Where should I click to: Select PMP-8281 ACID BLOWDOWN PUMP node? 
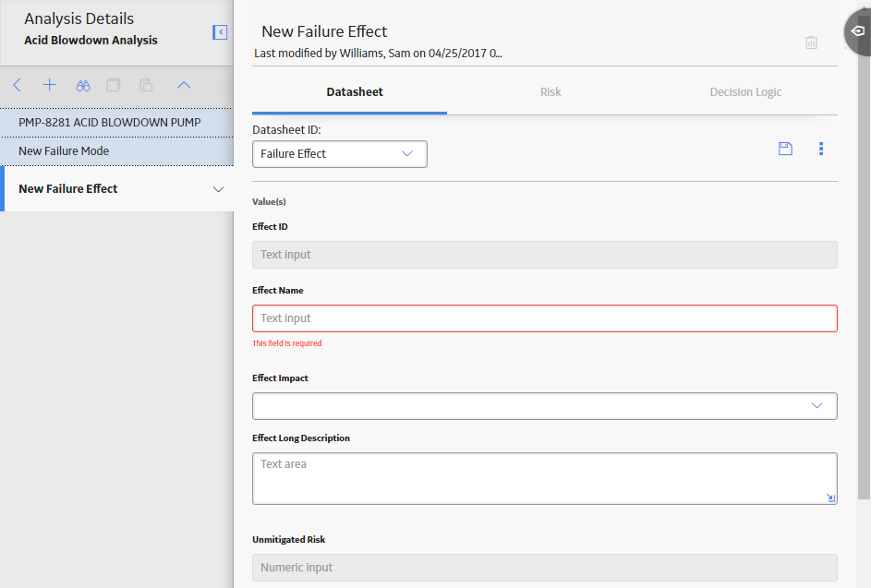pos(116,123)
